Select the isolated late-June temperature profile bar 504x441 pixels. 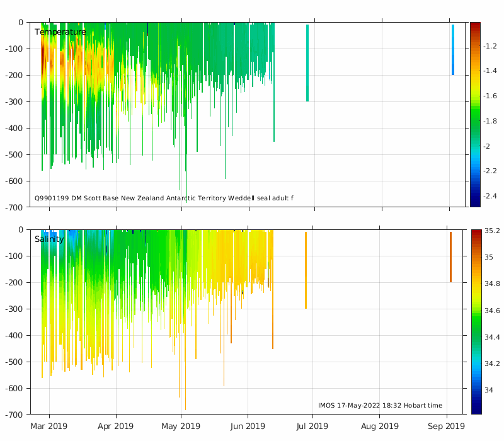(307, 63)
